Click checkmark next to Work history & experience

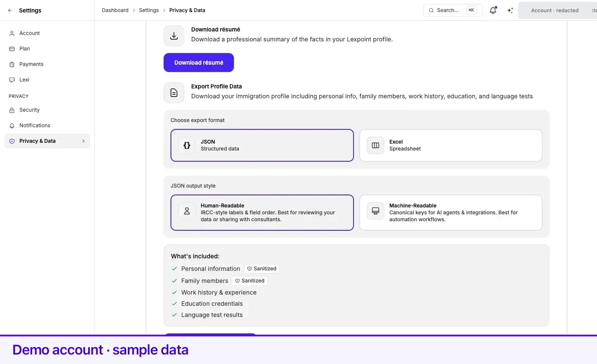174,292
